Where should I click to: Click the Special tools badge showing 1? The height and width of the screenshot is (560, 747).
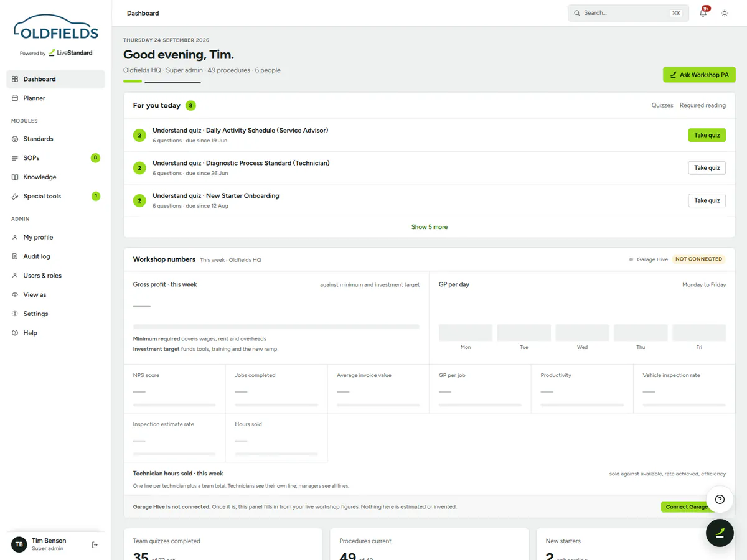[96, 196]
